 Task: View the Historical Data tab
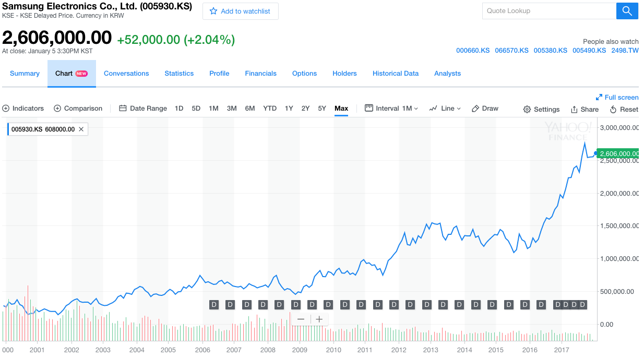[396, 74]
